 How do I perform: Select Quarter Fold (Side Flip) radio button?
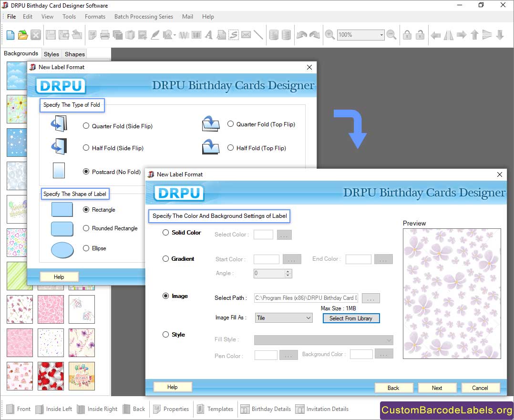click(x=86, y=126)
